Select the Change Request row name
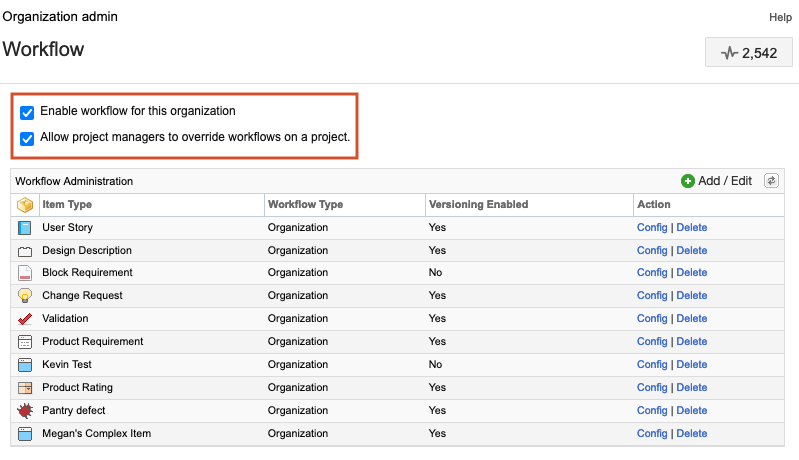Image resolution: width=799 pixels, height=460 pixels. tap(82, 295)
